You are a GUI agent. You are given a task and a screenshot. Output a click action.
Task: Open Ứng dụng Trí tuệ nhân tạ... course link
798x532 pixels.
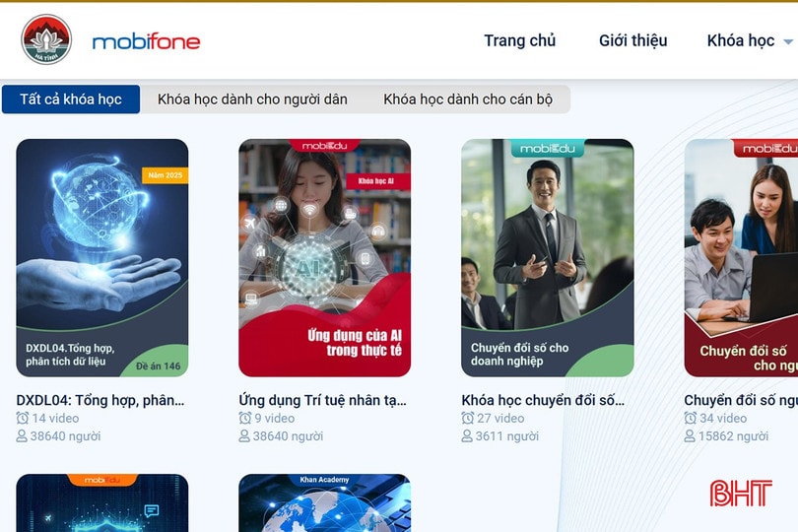click(x=323, y=400)
